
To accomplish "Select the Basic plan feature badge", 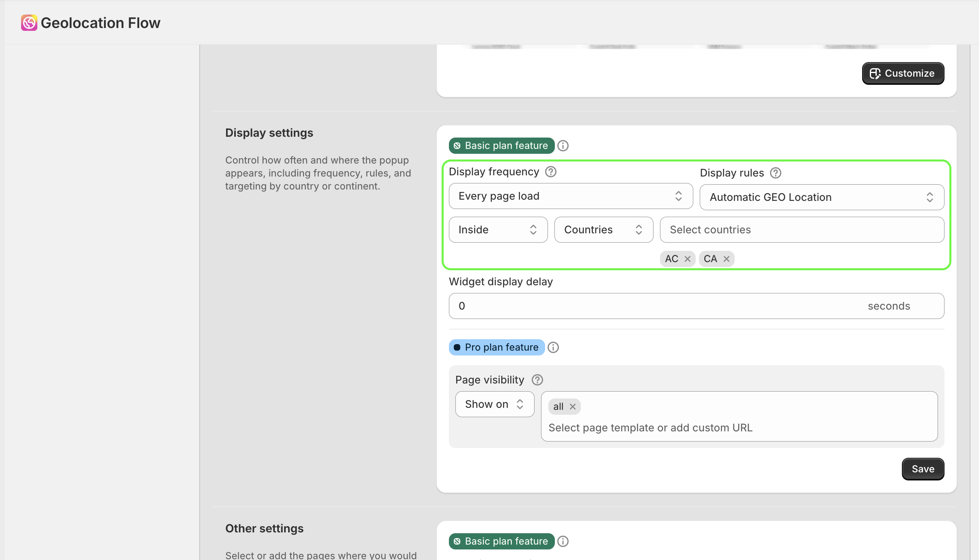I will point(501,145).
